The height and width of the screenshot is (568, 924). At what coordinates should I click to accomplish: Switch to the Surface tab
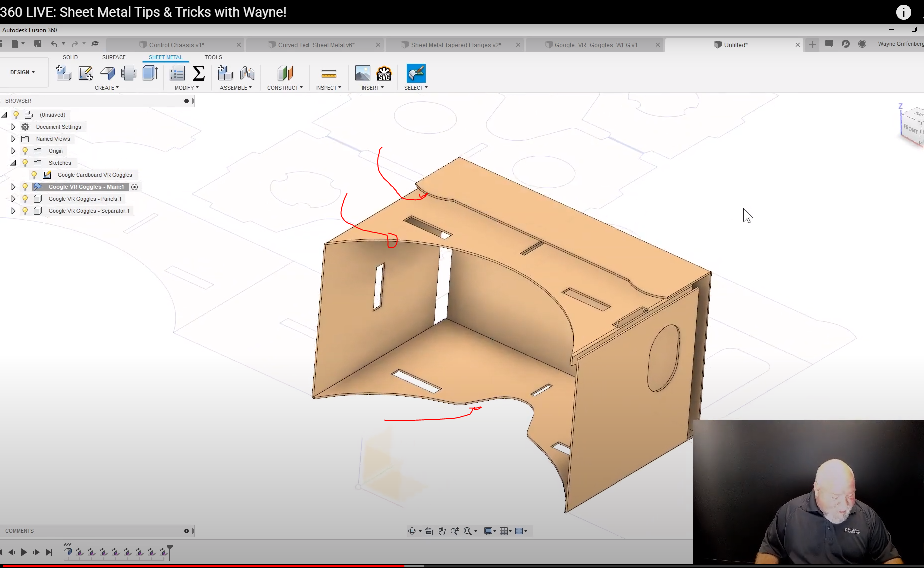pyautogui.click(x=114, y=57)
